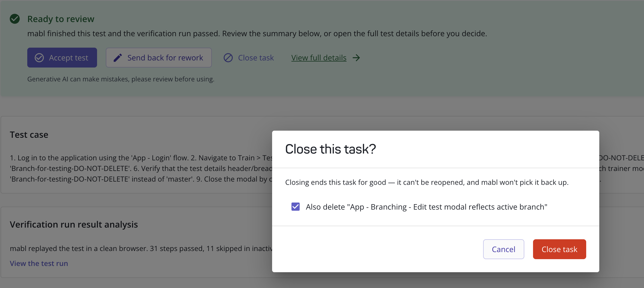Confirm with the red Close task button
Screen dimensions: 644x288
coord(559,249)
